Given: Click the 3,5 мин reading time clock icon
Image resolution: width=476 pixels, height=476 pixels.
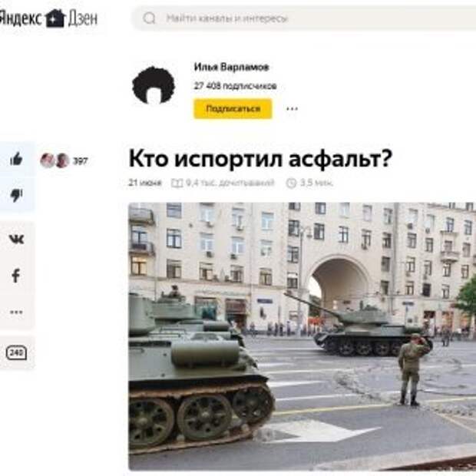Looking at the screenshot, I should [x=291, y=183].
